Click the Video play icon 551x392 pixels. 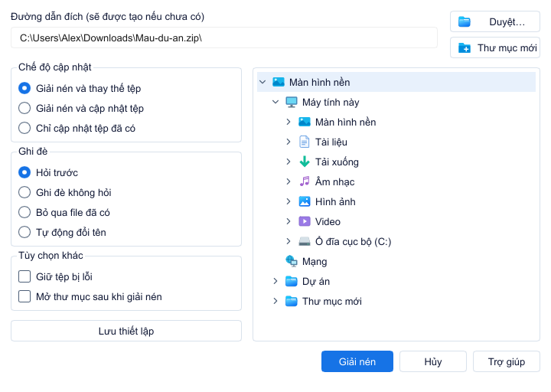305,221
